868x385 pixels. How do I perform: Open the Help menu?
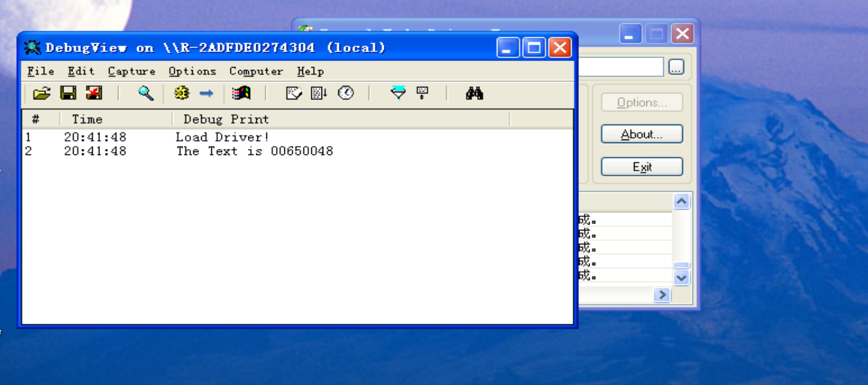pos(310,71)
